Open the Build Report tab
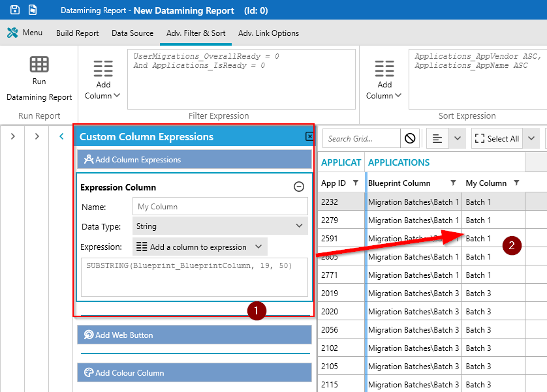Image resolution: width=547 pixels, height=392 pixels. [x=78, y=33]
